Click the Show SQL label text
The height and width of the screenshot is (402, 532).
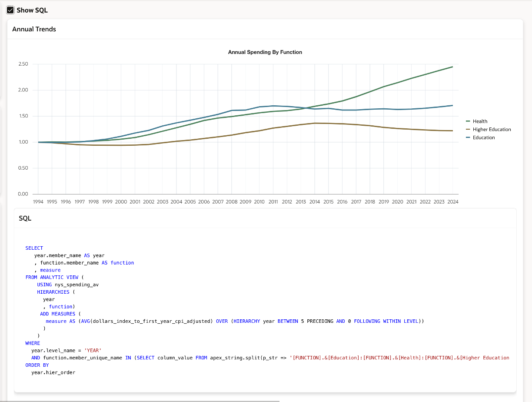pyautogui.click(x=32, y=10)
